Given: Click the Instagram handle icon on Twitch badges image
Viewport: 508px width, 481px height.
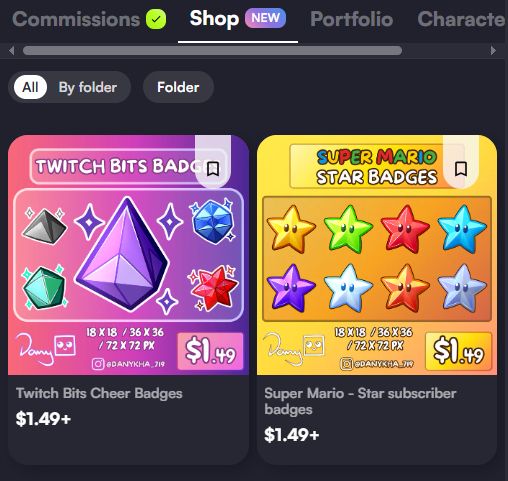Looking at the screenshot, I should click(97, 364).
